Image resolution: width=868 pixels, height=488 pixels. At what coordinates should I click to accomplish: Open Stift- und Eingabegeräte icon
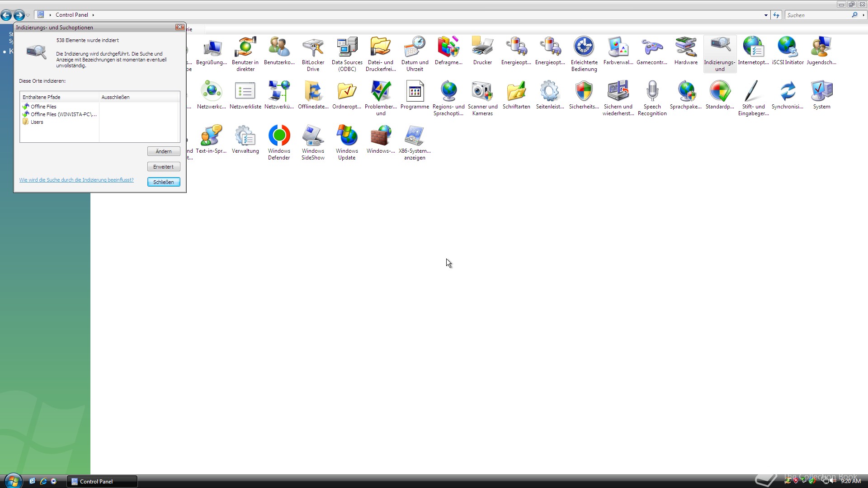pyautogui.click(x=753, y=99)
